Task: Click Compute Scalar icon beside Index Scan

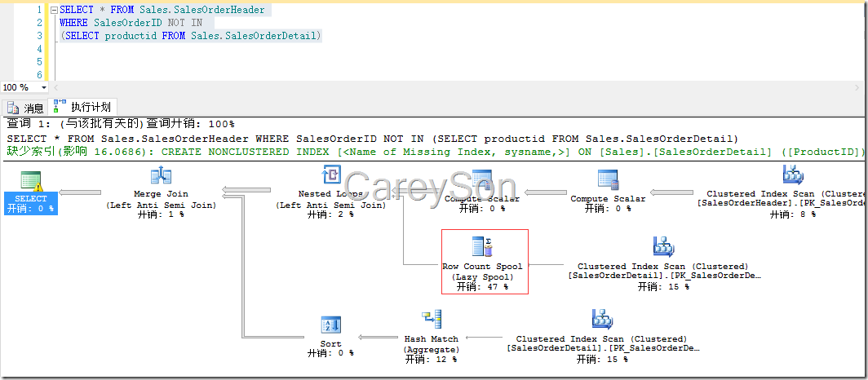Action: 608,179
